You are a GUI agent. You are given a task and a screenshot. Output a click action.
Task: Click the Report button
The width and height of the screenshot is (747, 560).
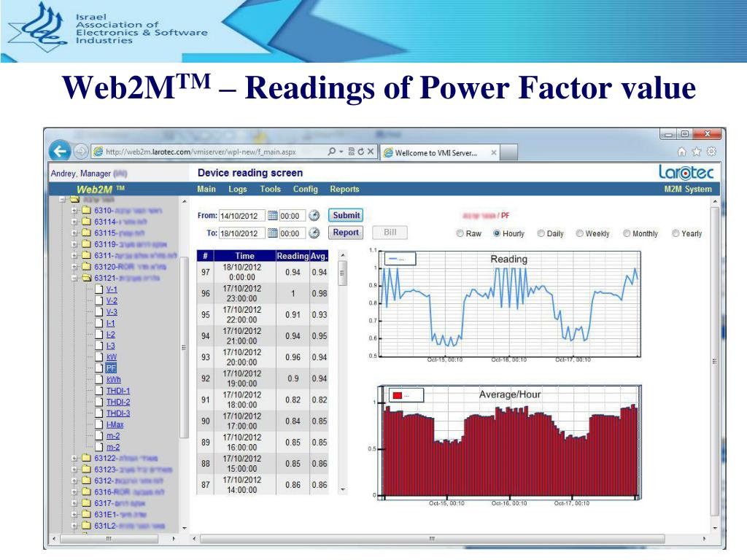346,233
